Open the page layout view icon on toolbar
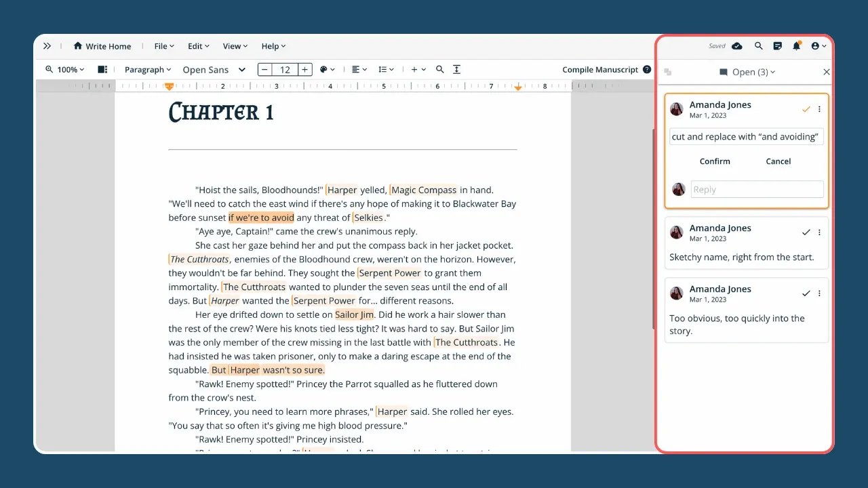868x488 pixels. [102, 69]
